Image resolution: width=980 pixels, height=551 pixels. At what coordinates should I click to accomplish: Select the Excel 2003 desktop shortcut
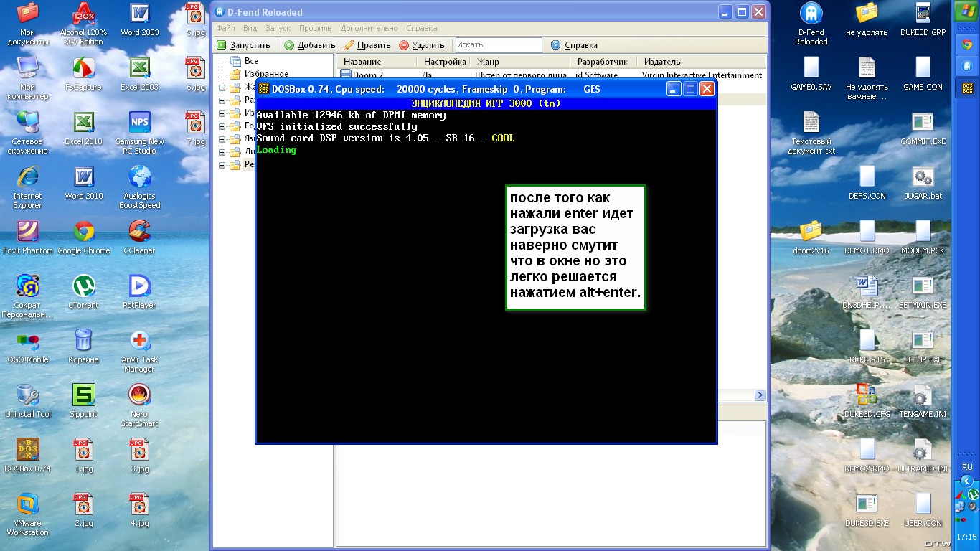(140, 75)
